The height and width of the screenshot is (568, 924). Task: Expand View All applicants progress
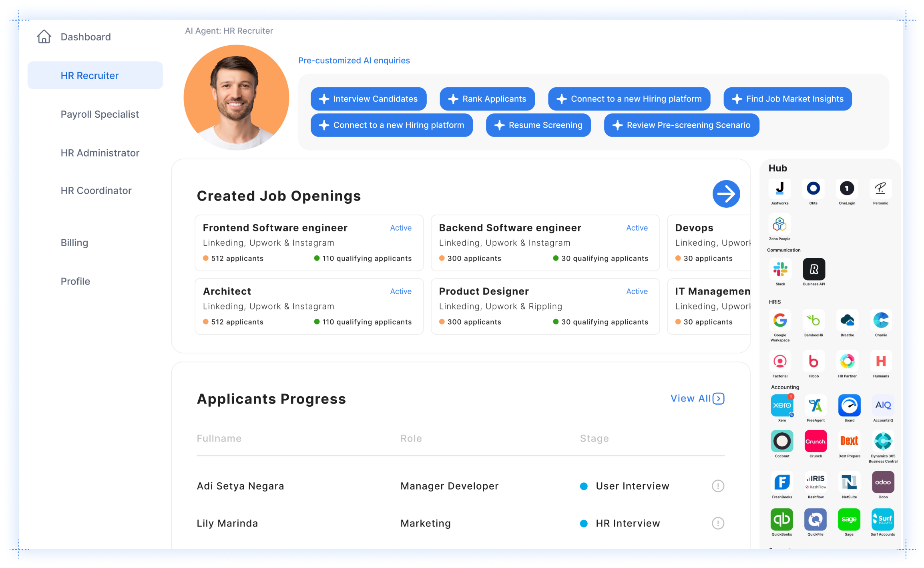tap(697, 399)
